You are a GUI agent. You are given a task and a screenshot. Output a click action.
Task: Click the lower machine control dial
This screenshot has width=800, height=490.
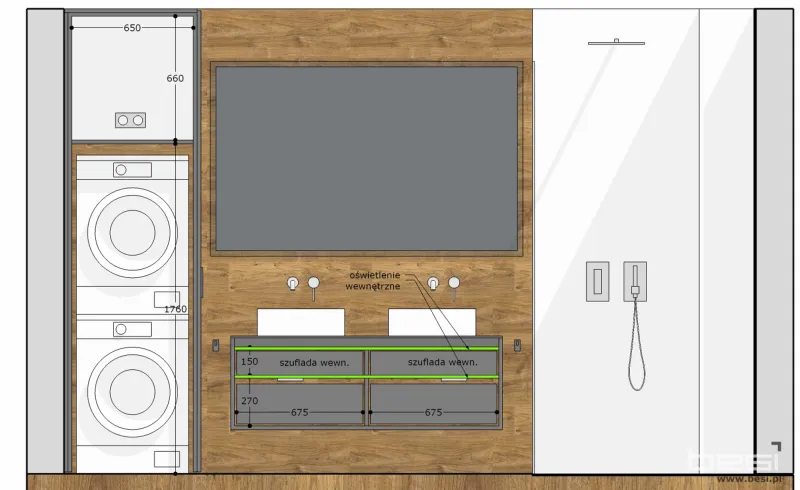click(x=121, y=329)
